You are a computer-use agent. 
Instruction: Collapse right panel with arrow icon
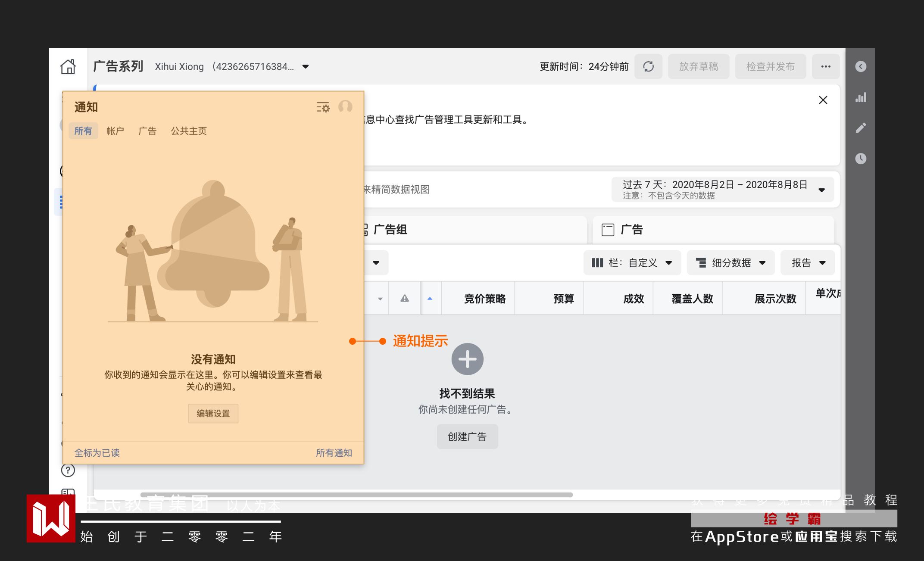coord(861,66)
